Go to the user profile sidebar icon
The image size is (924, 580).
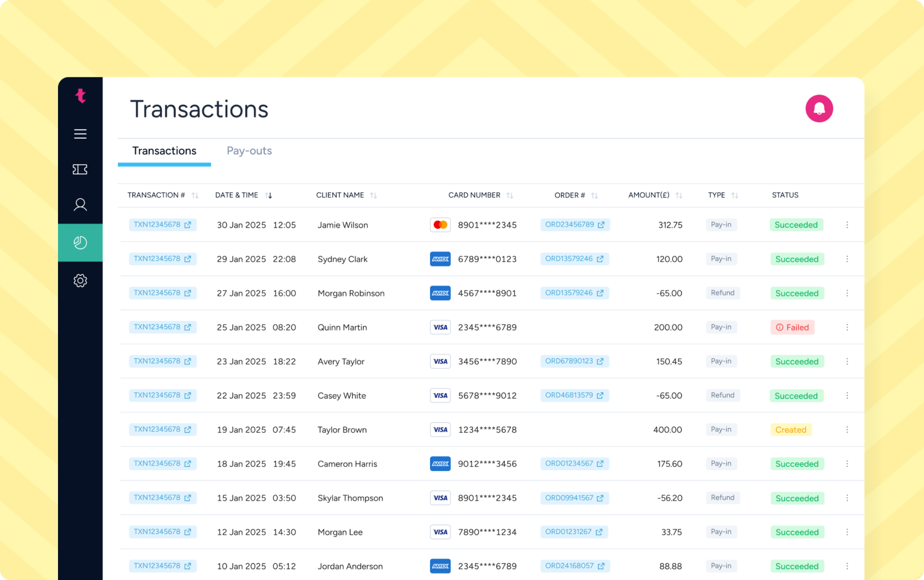click(80, 205)
